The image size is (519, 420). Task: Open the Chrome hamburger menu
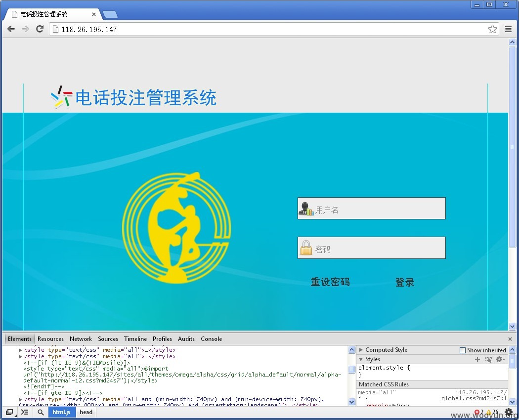tap(509, 29)
